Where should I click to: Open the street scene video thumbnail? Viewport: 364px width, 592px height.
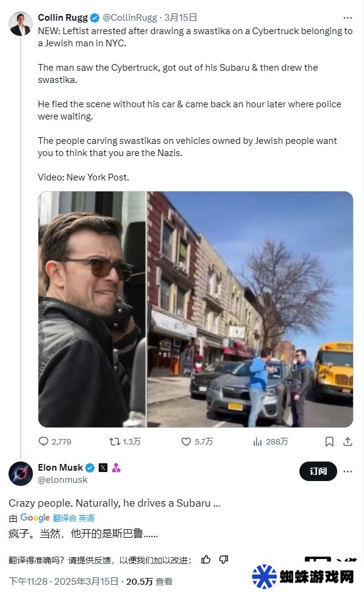pyautogui.click(x=250, y=309)
